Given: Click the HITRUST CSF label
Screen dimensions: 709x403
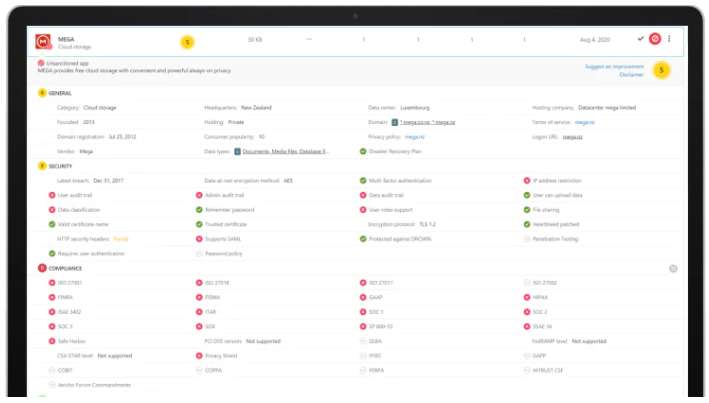Looking at the screenshot, I should point(548,370).
